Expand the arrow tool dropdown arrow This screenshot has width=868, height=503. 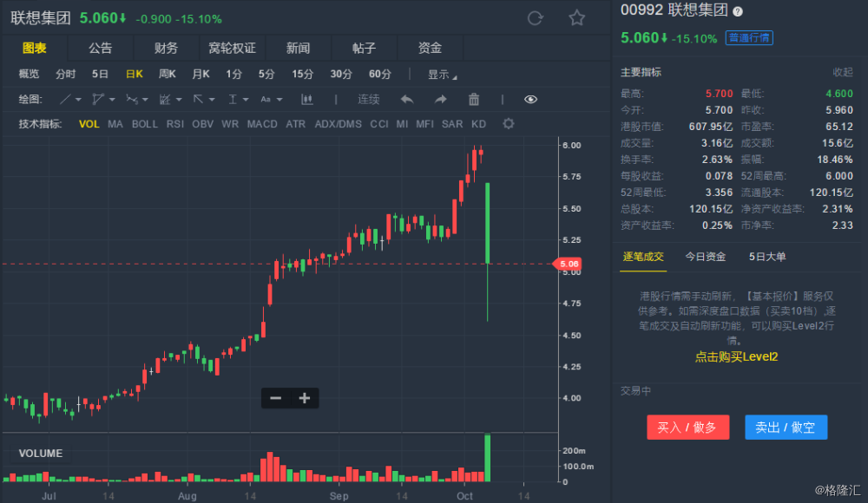tap(212, 100)
